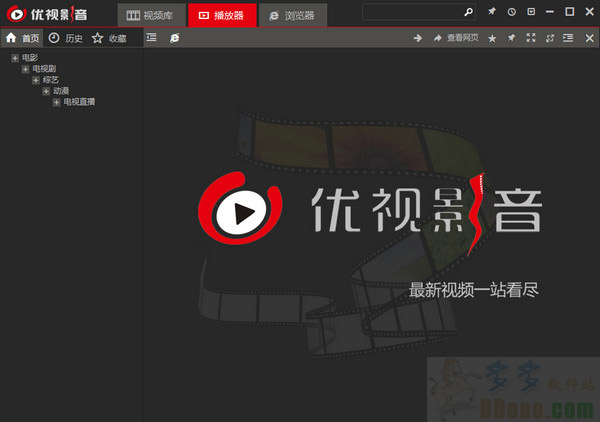Viewport: 600px width, 422px height.
Task: Open the 历史 history tab
Action: pyautogui.click(x=65, y=38)
